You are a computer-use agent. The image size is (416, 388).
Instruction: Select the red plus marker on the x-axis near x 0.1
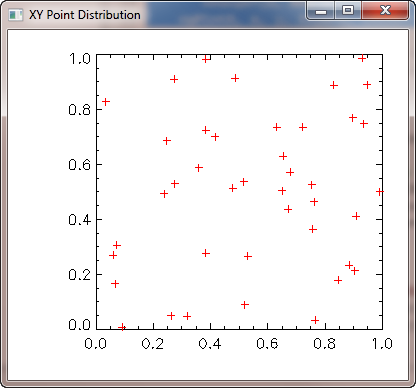point(122,327)
